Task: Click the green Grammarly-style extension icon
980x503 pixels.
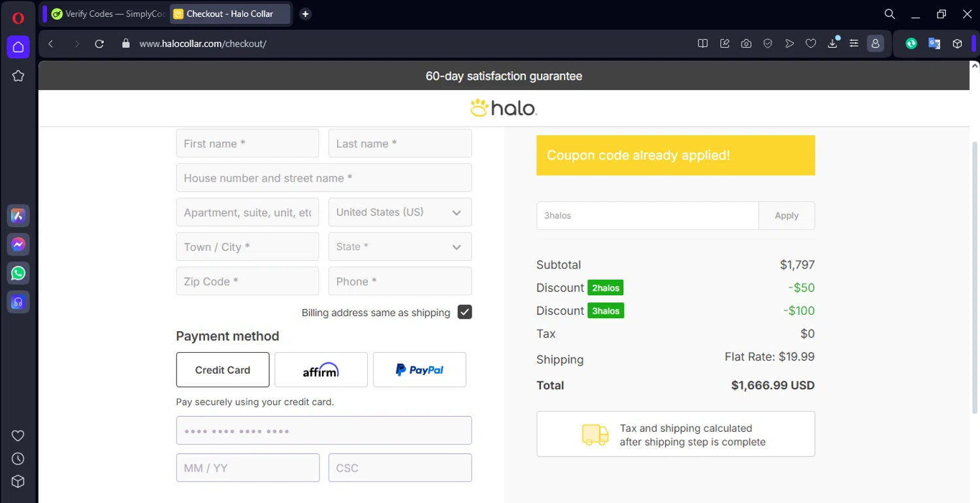Action: tap(911, 44)
